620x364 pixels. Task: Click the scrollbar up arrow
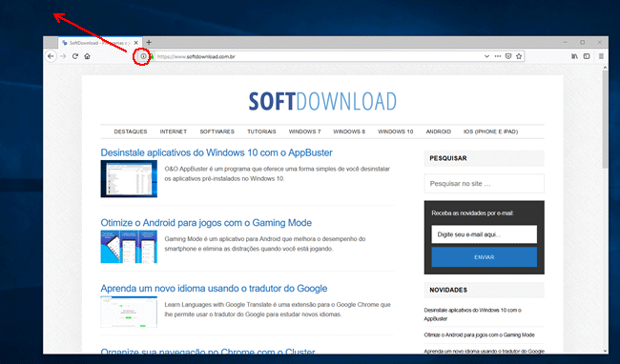click(x=606, y=68)
